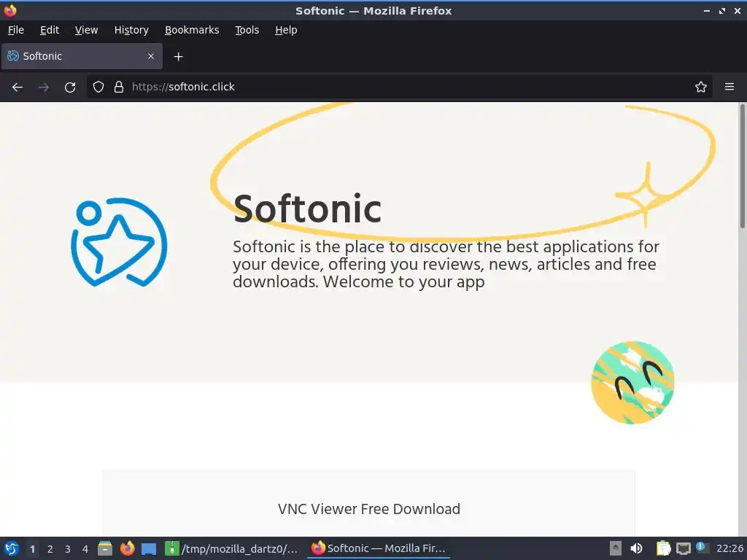The height and width of the screenshot is (560, 747).
Task: Click the page vertical scrollbar thumb
Action: pos(742,166)
